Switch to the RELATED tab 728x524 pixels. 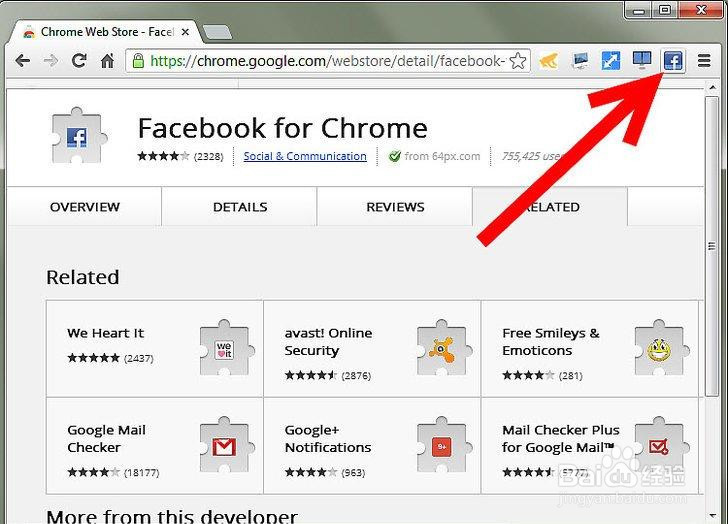550,207
